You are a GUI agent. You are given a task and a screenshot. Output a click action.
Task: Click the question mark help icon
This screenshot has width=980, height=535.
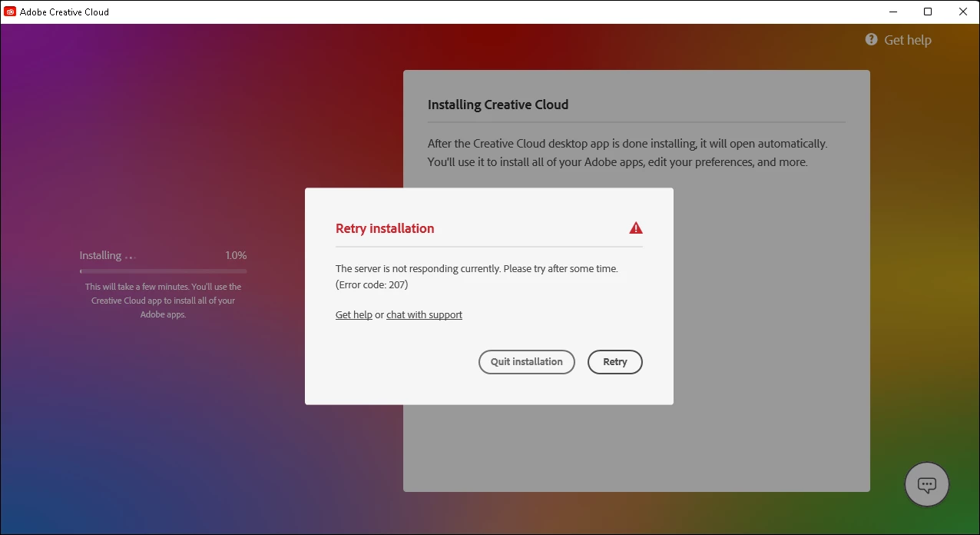871,39
